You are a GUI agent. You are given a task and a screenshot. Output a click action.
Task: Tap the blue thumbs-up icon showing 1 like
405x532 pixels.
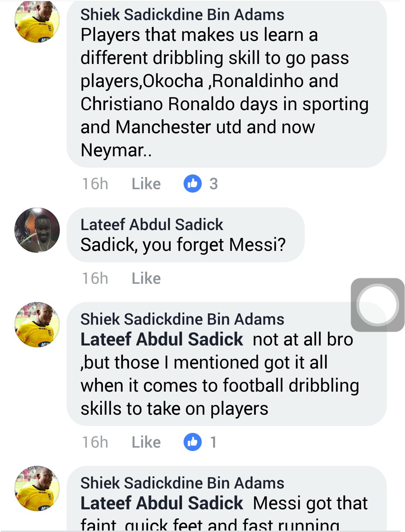click(193, 442)
